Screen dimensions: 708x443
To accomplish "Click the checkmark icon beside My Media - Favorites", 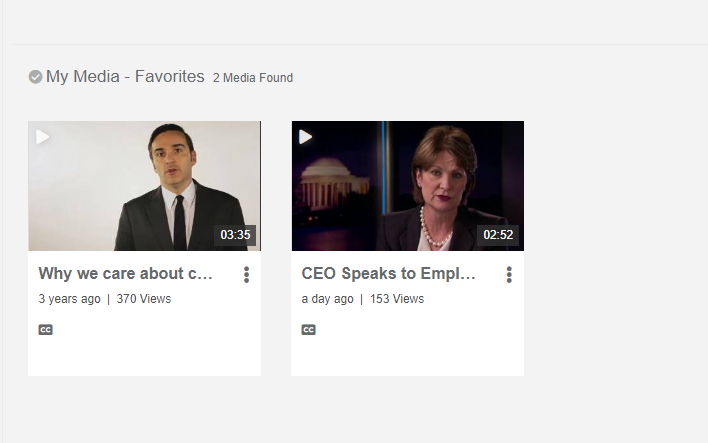I will [x=35, y=77].
